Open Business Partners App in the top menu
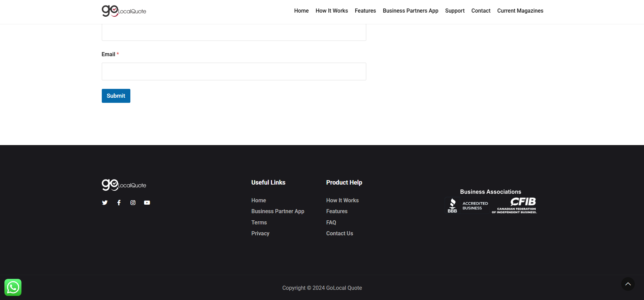The height and width of the screenshot is (300, 644). click(410, 11)
